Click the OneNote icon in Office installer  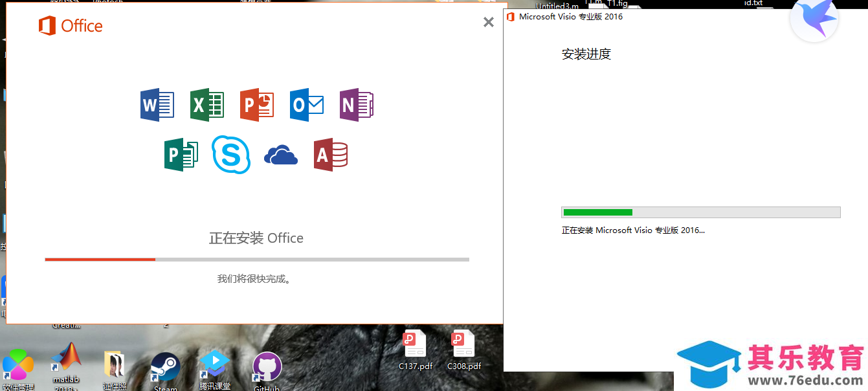pos(357,105)
